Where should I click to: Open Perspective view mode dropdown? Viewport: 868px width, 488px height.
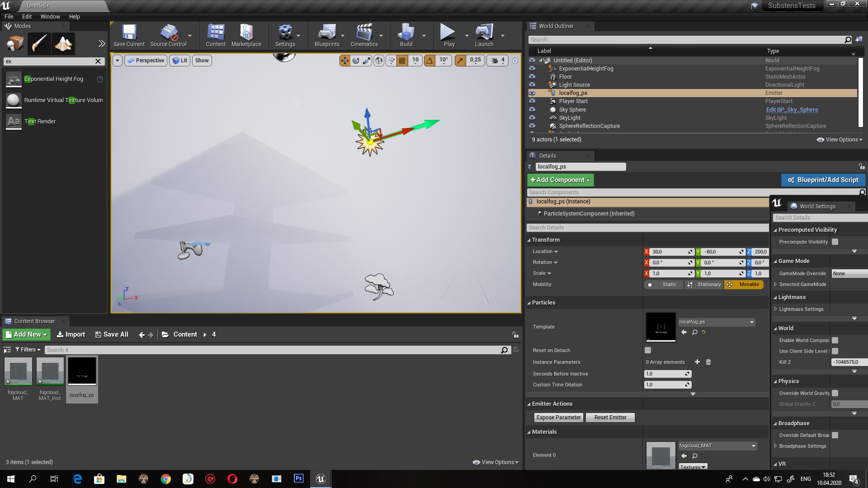(x=146, y=60)
